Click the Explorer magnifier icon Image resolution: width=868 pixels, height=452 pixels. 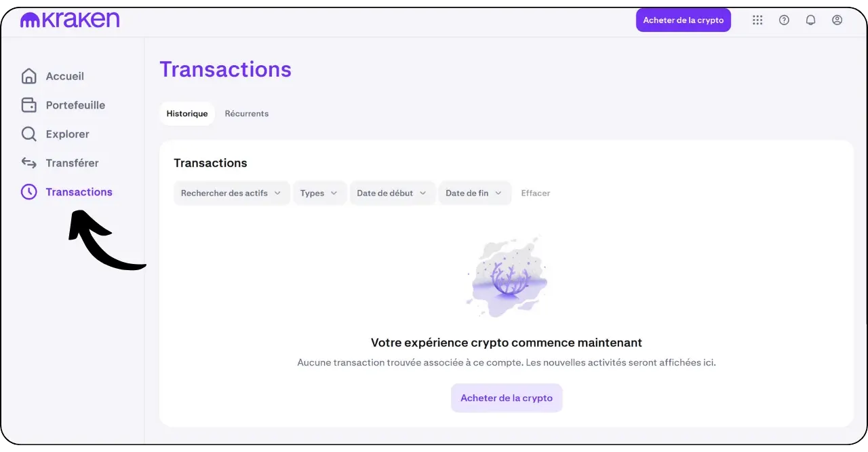pos(29,134)
